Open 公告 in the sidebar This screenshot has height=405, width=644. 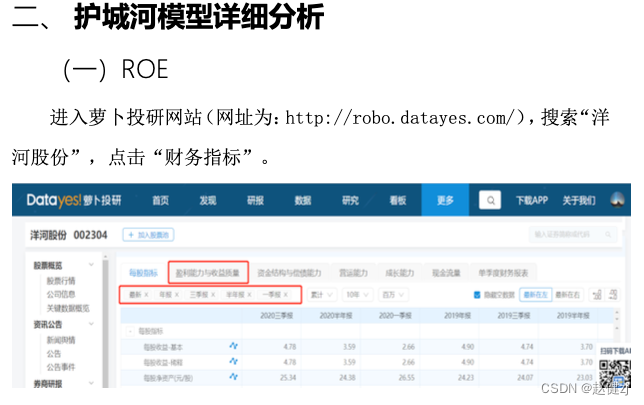[x=54, y=353]
